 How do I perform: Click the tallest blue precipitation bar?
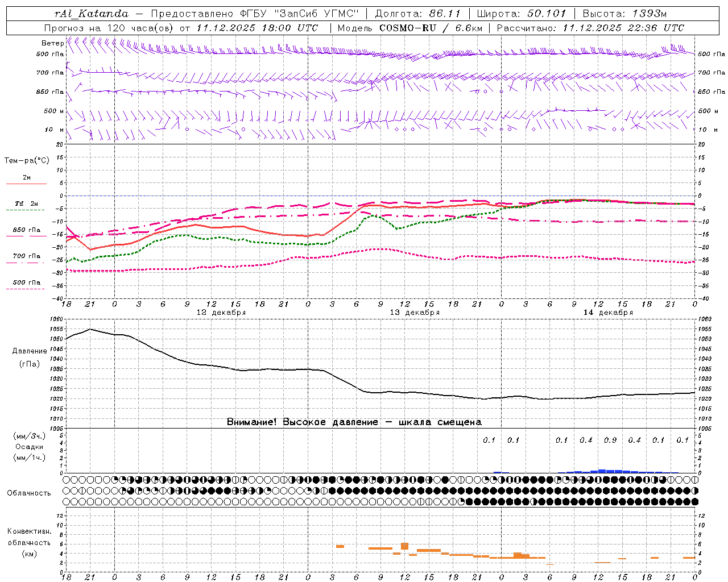pyautogui.click(x=602, y=471)
